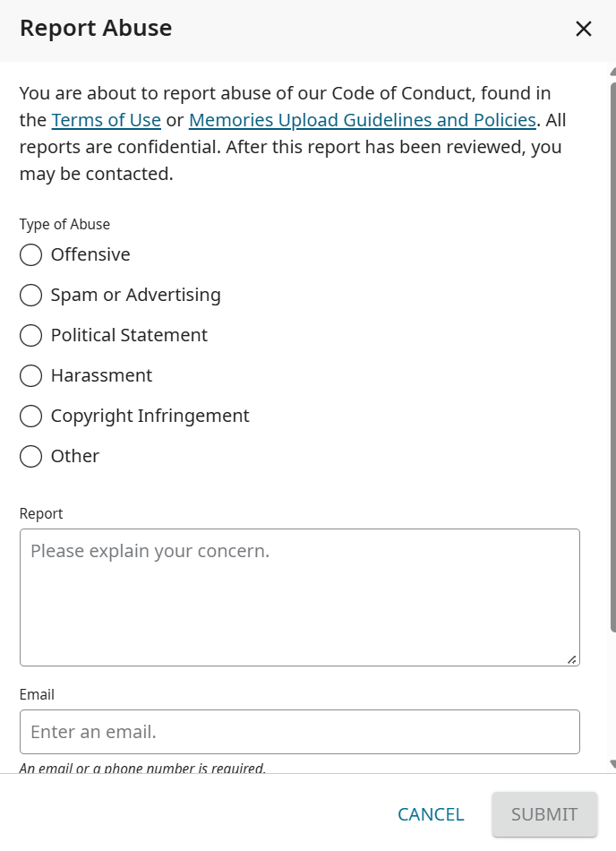Click the scrollbar up arrow
Viewport: 616px width, 851px height.
(612, 72)
